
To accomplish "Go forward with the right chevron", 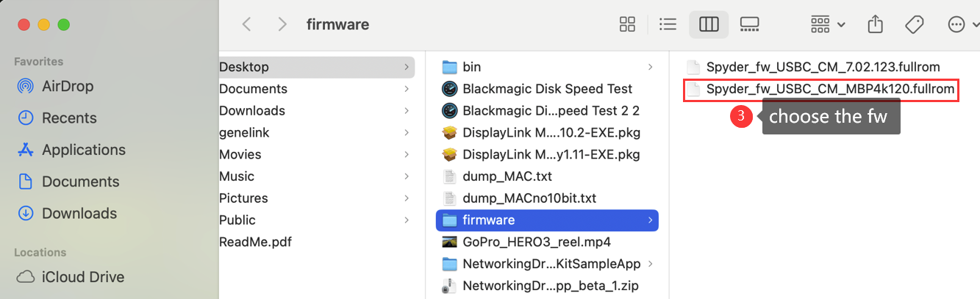I will point(282,24).
